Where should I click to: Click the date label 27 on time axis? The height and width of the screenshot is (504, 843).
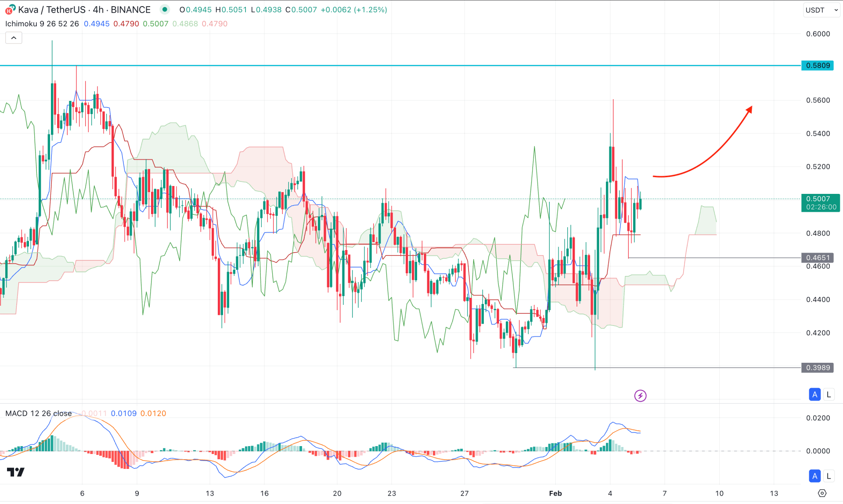pyautogui.click(x=465, y=493)
